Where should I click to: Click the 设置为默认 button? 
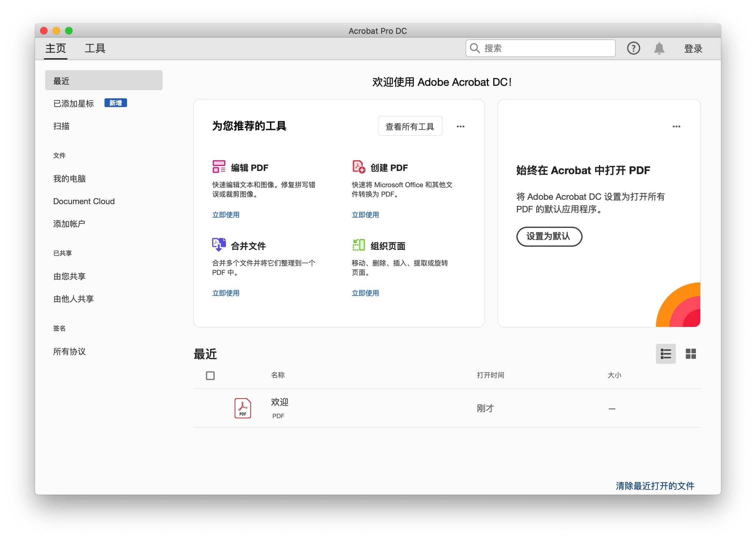(x=549, y=236)
